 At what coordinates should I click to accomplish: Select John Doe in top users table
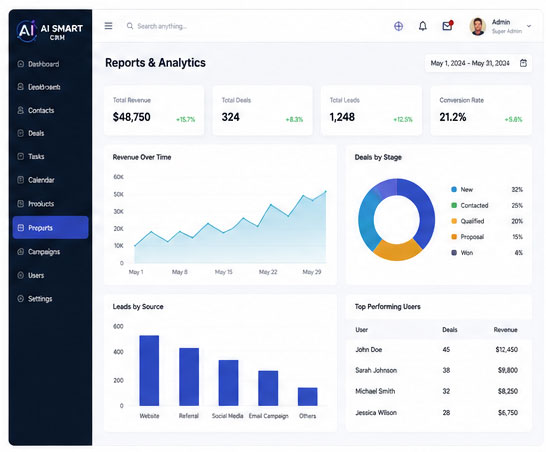point(368,349)
